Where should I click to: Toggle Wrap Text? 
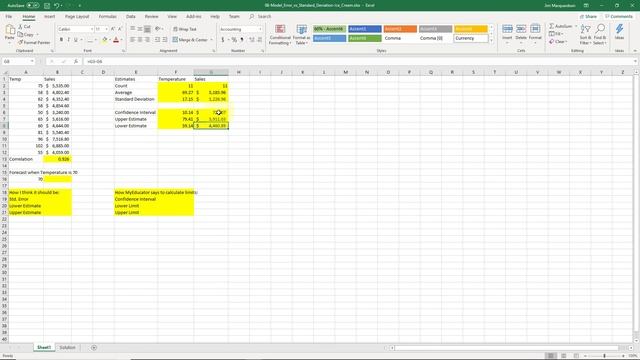coord(184,29)
